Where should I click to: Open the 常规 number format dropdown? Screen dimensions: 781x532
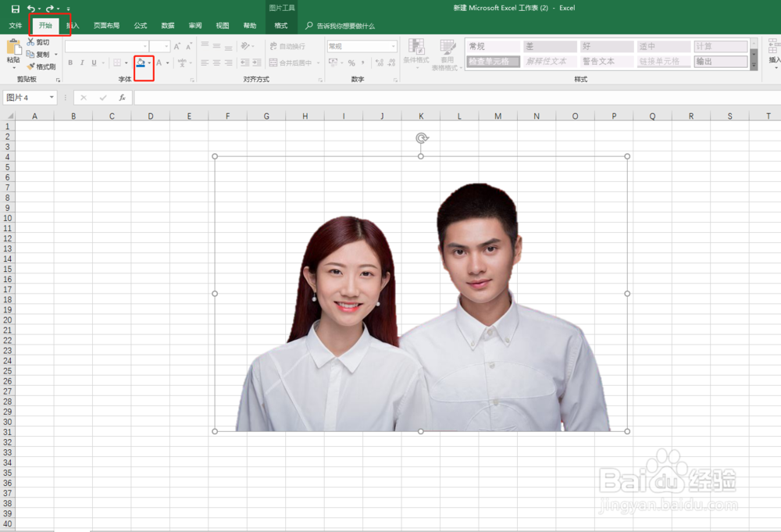362,46
